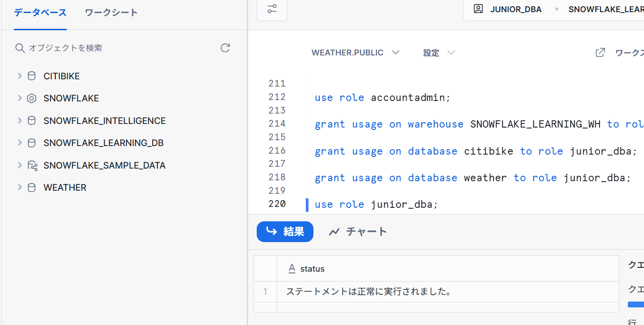
Task: Select the result cell 'ステートメントは正常に実行されました。'
Action: [448, 292]
